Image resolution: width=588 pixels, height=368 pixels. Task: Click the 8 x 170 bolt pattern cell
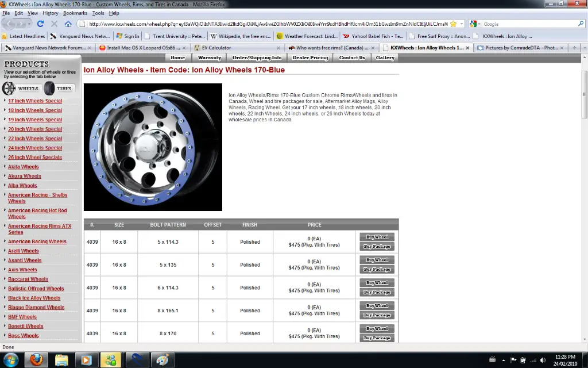pyautogui.click(x=168, y=333)
